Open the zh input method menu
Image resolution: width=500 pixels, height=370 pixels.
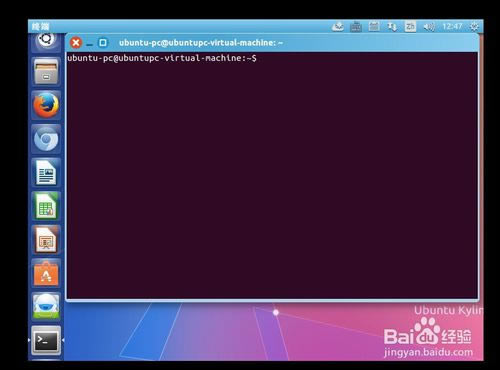[x=410, y=26]
